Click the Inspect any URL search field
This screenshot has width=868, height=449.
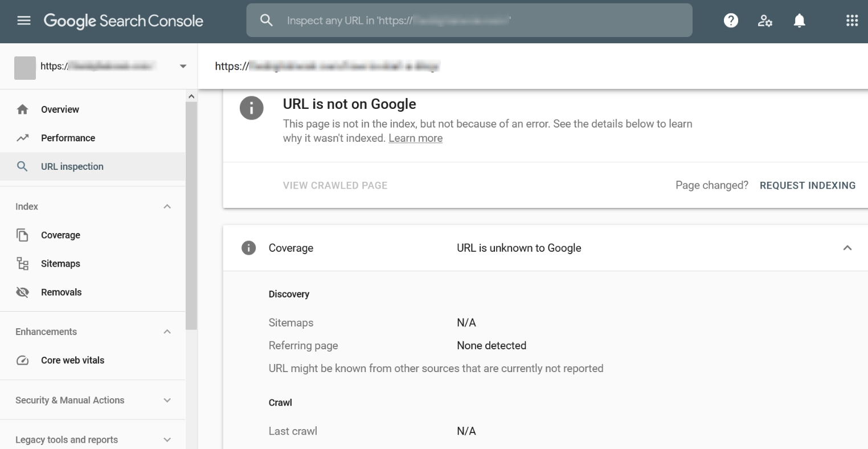[469, 21]
